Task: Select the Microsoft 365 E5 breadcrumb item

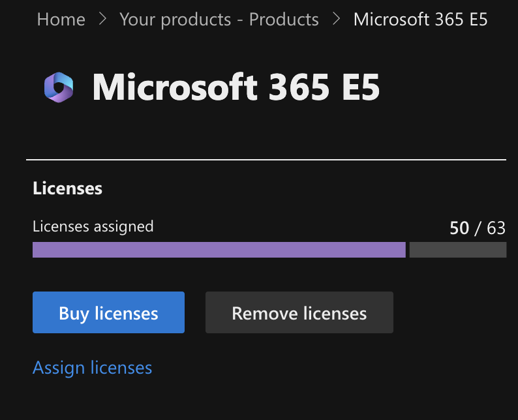Action: (x=420, y=20)
